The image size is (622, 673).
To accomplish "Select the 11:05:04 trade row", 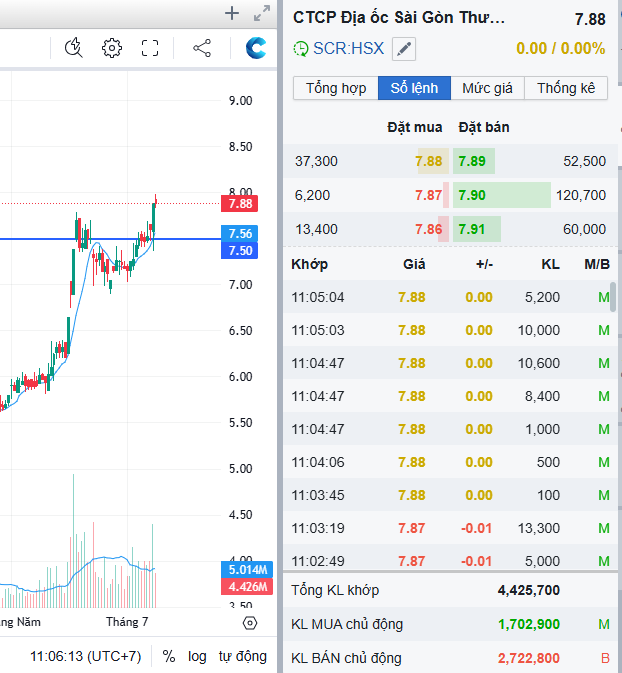I will tap(449, 297).
